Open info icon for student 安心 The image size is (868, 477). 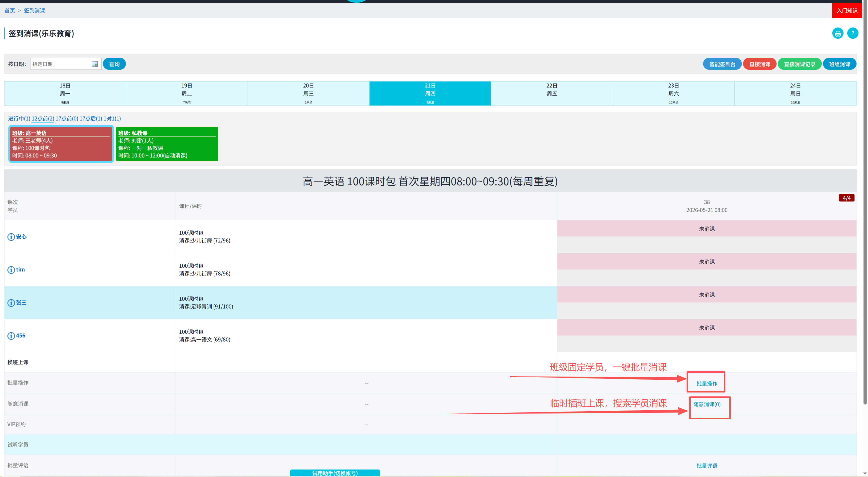tap(11, 237)
